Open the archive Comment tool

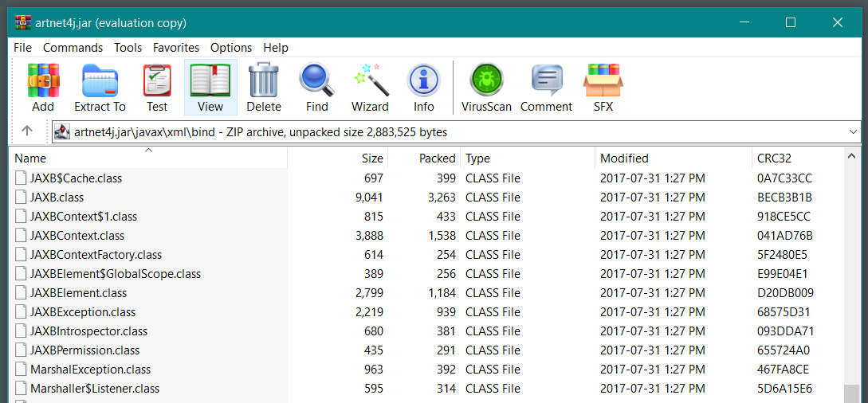coord(546,88)
